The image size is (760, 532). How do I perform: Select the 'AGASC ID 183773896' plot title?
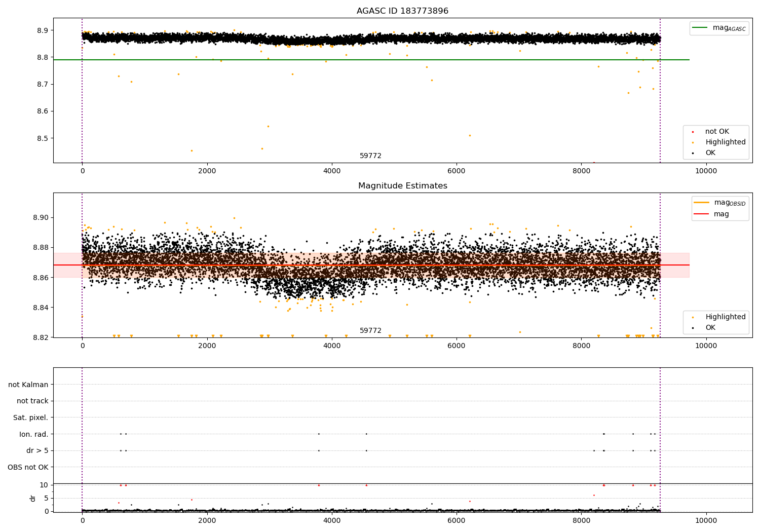(x=402, y=11)
